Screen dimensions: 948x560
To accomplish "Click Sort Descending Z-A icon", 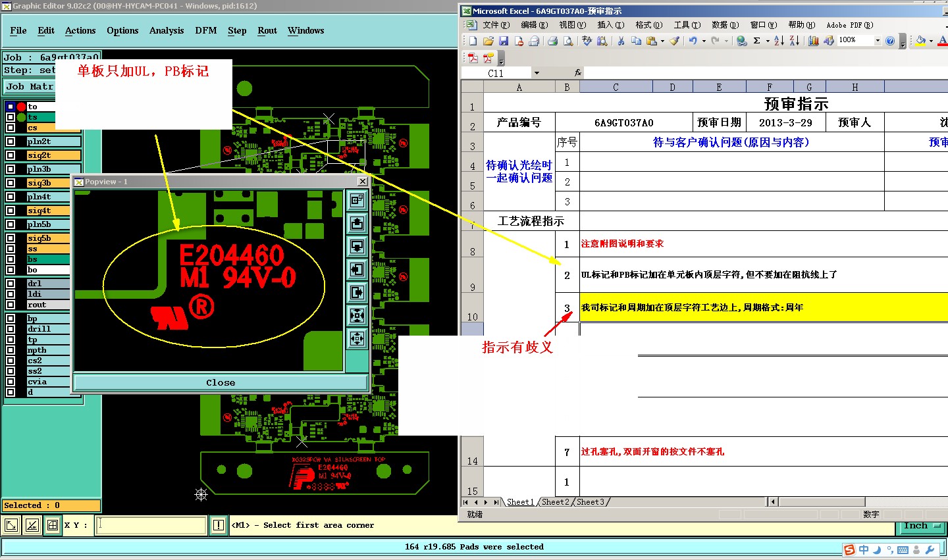I will [x=795, y=41].
